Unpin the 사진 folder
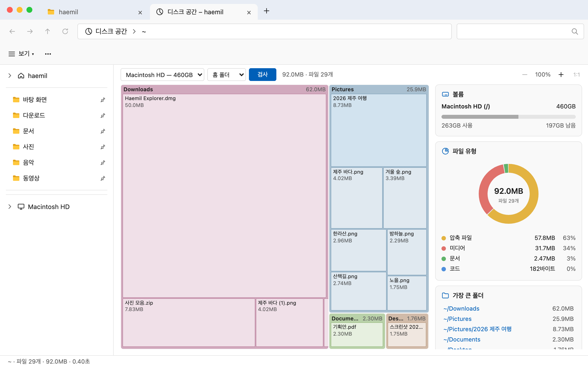 pos(103,147)
